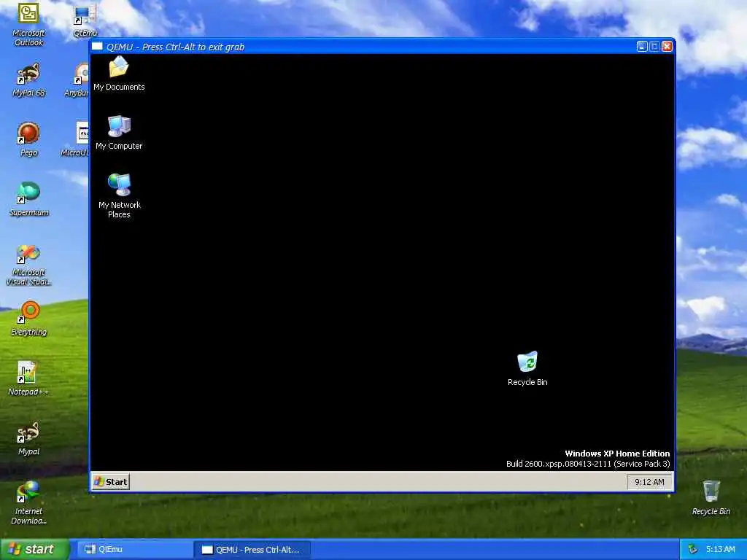Click the host taskbar clock showing 5:13 AM
The image size is (747, 560).
click(x=720, y=550)
